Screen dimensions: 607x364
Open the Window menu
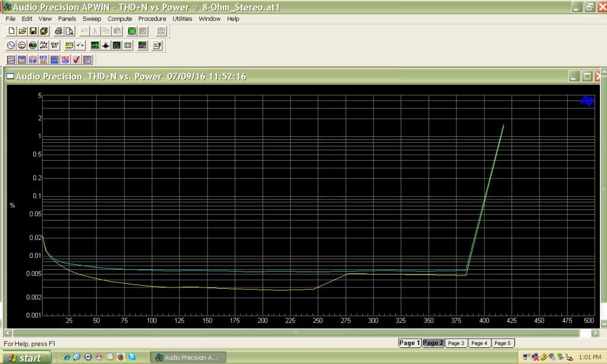pyautogui.click(x=209, y=18)
